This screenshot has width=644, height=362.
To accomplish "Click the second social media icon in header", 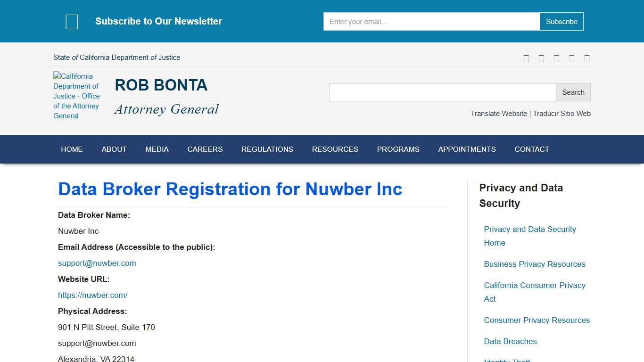I will [x=541, y=58].
